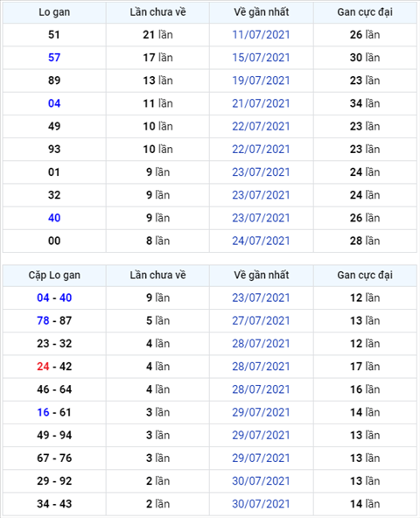Click the 23/07/2021 date in row 01

pos(261,172)
